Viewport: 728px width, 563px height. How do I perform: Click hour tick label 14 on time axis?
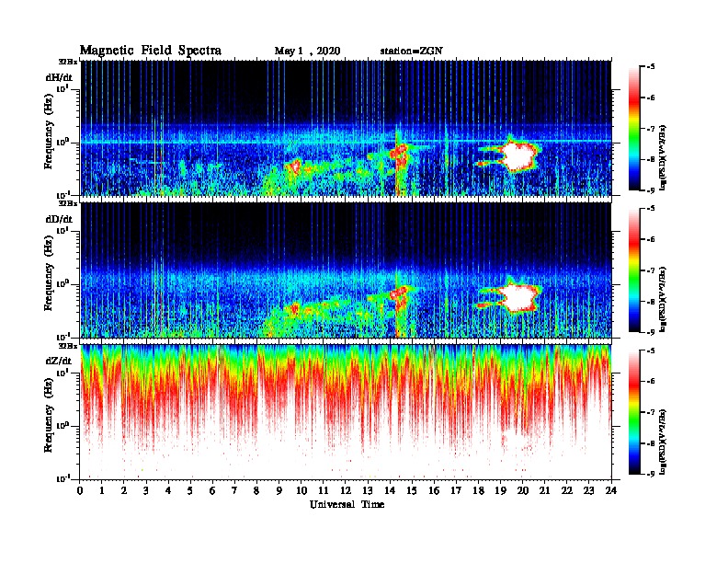[x=390, y=490]
